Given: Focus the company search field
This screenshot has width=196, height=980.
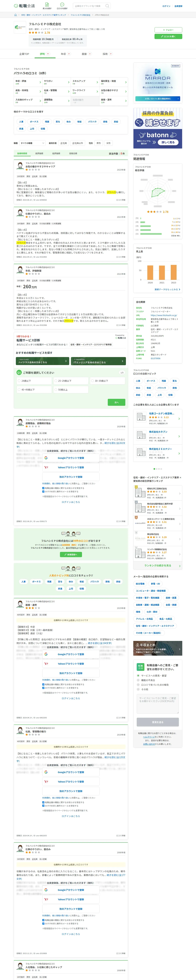Looking at the screenshot, I should pos(89,6).
